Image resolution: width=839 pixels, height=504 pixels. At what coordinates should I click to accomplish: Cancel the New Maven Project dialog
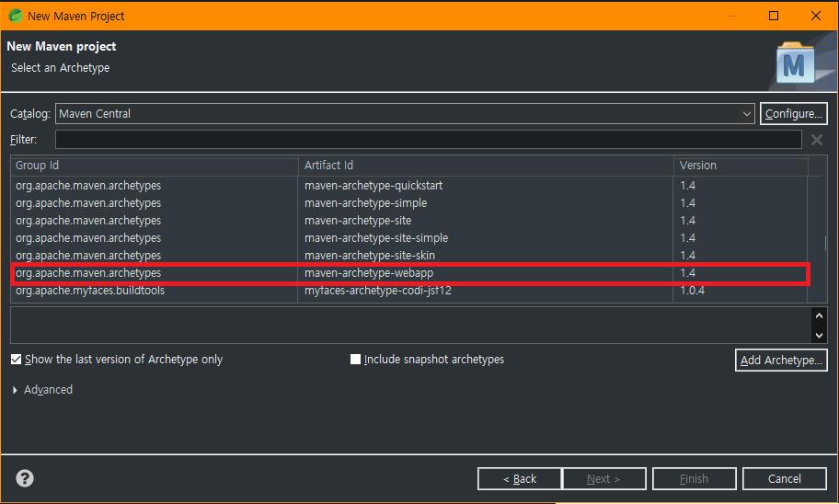click(x=785, y=479)
